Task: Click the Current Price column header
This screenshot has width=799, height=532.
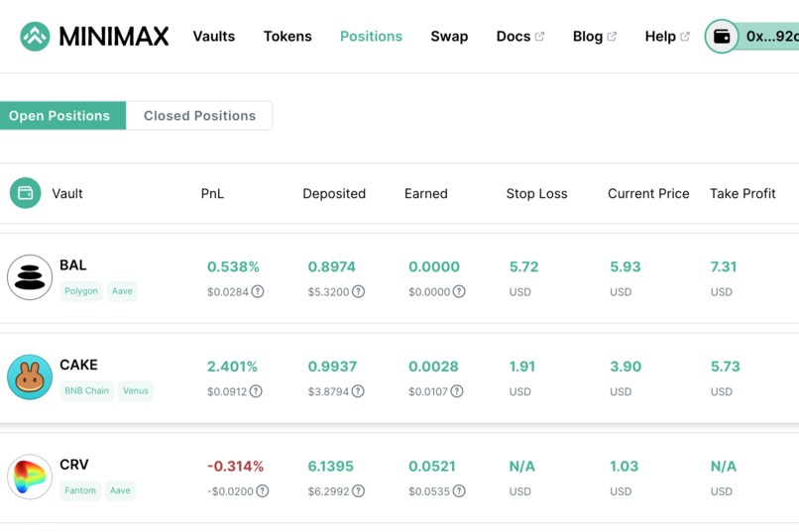Action: [x=648, y=193]
